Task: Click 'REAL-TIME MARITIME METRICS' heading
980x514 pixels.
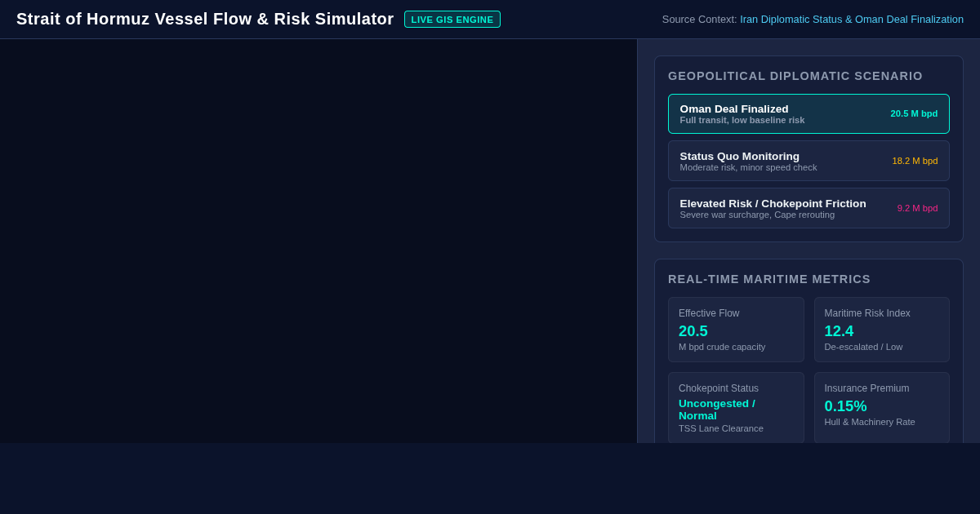Action: (x=769, y=279)
